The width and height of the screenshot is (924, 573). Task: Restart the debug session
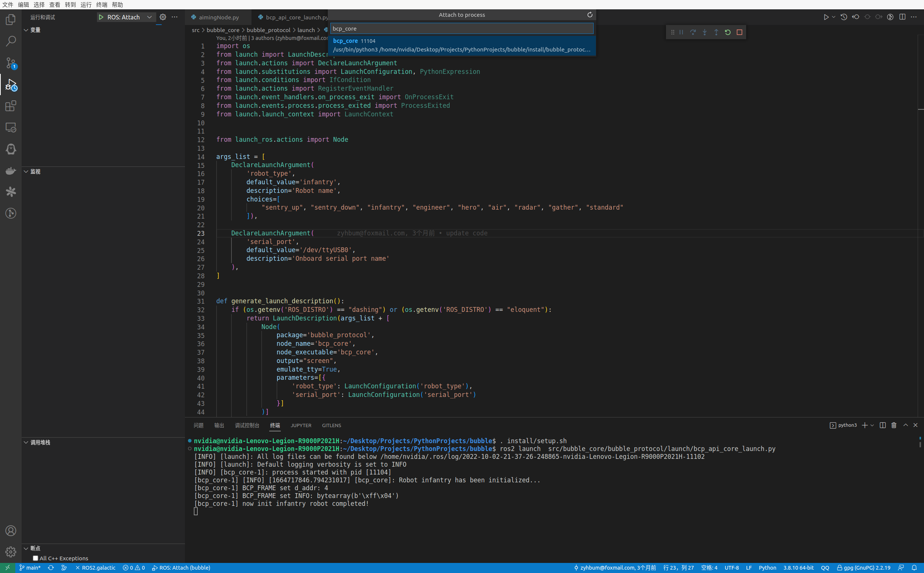coord(727,32)
